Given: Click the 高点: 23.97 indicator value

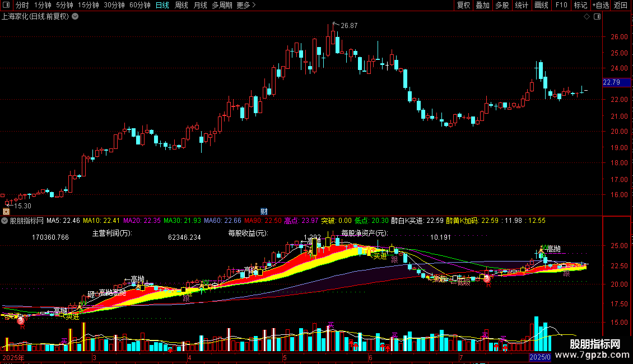Looking at the screenshot, I should pyautogui.click(x=301, y=221).
